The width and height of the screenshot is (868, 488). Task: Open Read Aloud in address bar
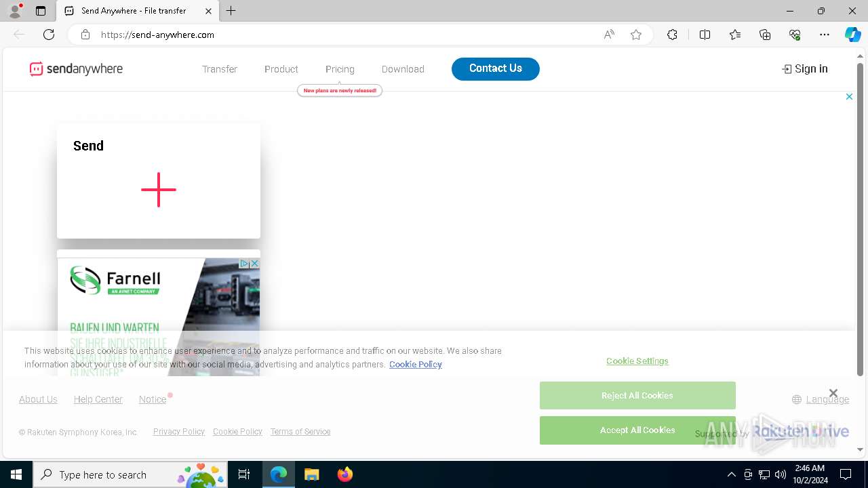[x=609, y=35]
